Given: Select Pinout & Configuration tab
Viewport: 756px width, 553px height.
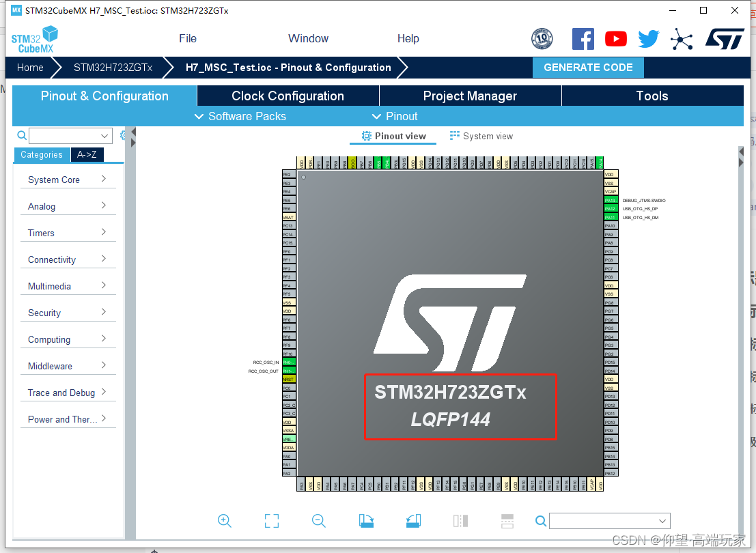Looking at the screenshot, I should tap(104, 96).
